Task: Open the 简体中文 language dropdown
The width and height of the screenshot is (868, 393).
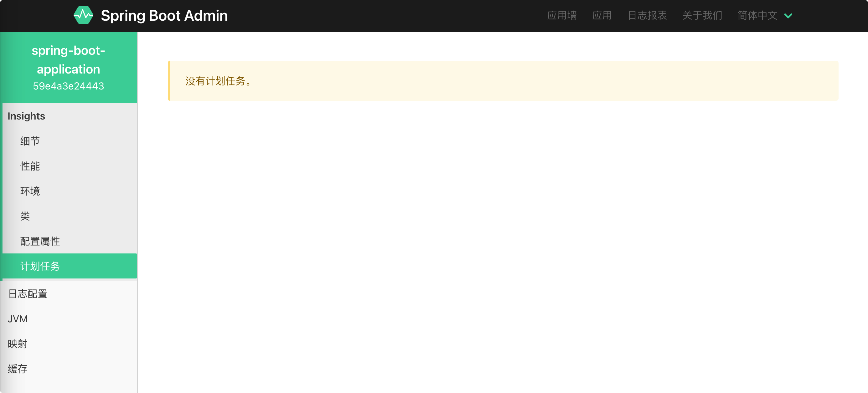Action: [765, 16]
